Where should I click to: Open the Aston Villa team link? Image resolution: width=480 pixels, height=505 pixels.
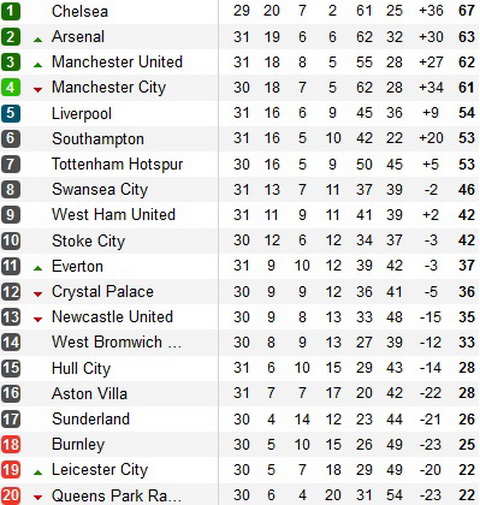pyautogui.click(x=89, y=394)
